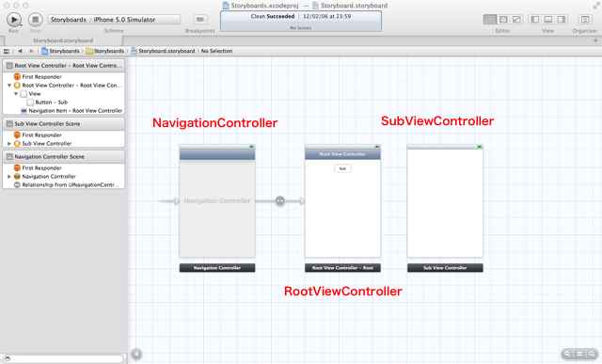
Task: Toggle the Navigator pane view button
Action: click(x=535, y=19)
